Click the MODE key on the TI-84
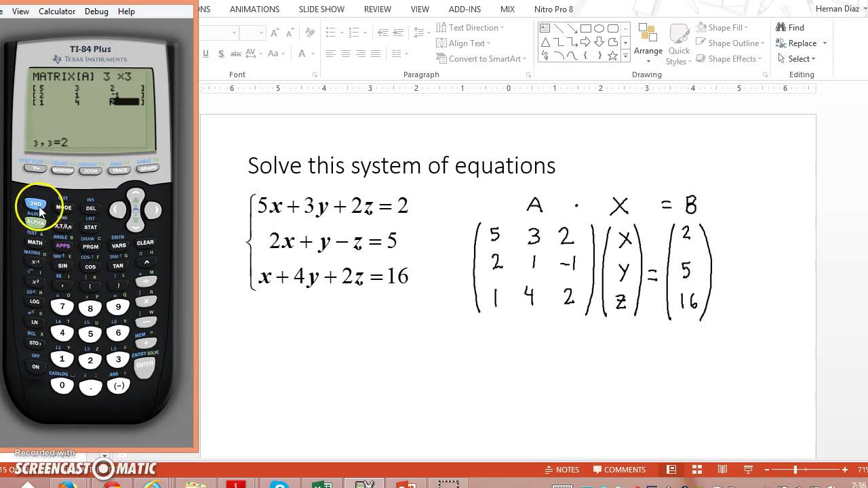The image size is (868, 488). pyautogui.click(x=63, y=208)
